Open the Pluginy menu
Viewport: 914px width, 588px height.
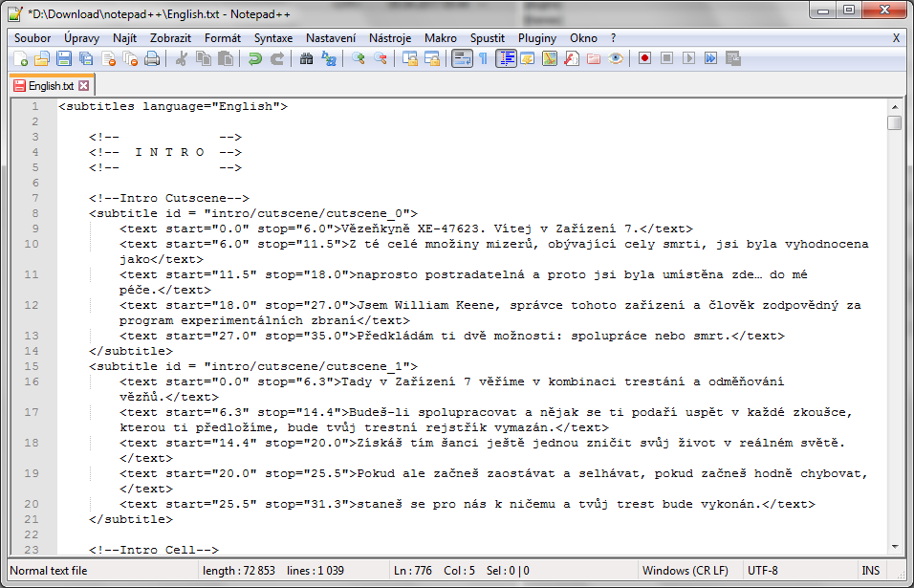pos(537,38)
